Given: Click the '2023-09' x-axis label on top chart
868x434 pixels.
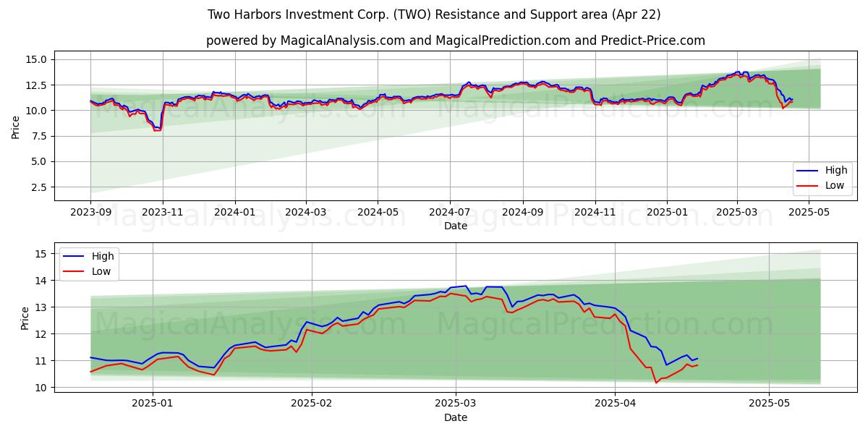Looking at the screenshot, I should [90, 213].
